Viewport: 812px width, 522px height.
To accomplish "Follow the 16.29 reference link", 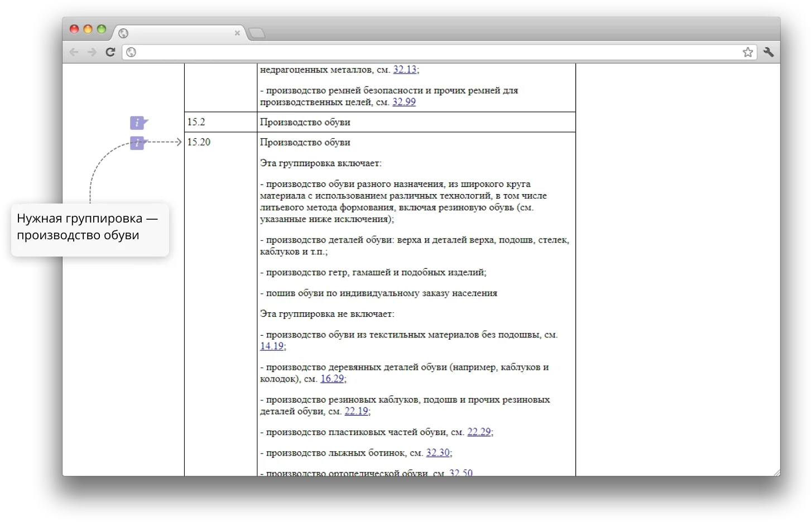I will point(332,379).
